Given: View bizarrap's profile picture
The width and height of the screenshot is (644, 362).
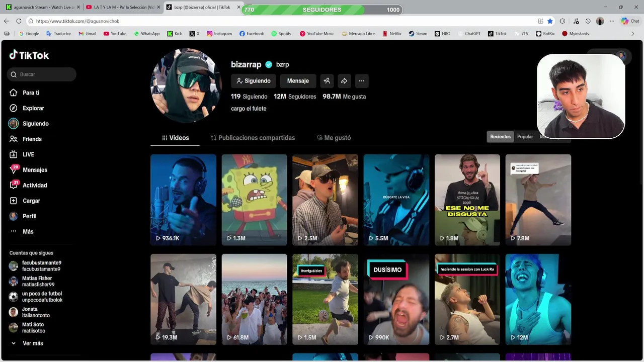Looking at the screenshot, I should click(186, 85).
